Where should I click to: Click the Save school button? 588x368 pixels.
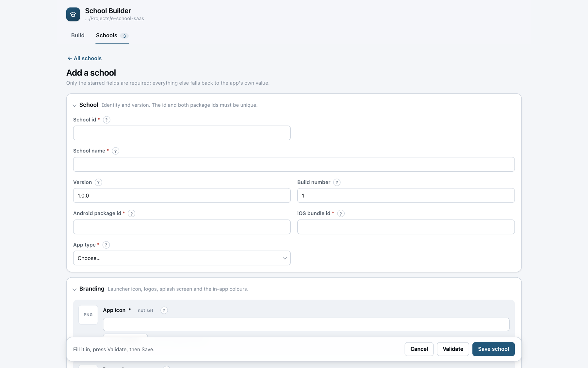pos(494,349)
